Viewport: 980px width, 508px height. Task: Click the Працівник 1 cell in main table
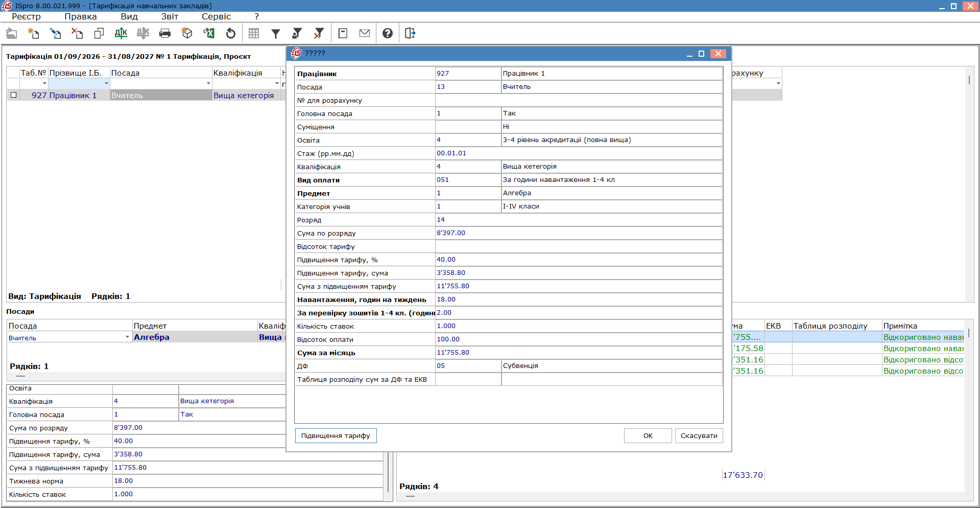point(79,96)
